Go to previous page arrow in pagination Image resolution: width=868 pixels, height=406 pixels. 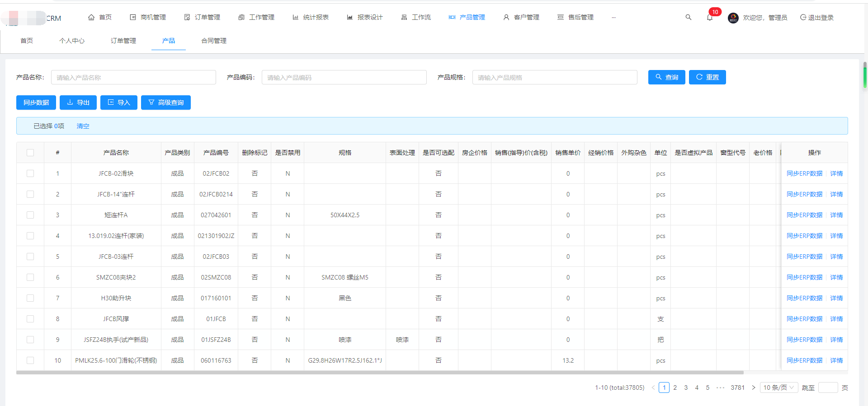tap(653, 387)
